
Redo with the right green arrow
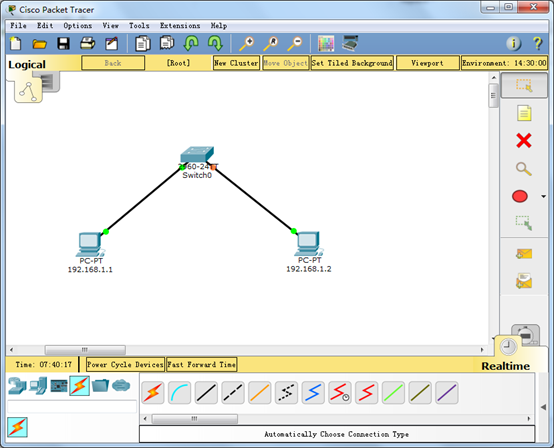tap(215, 43)
